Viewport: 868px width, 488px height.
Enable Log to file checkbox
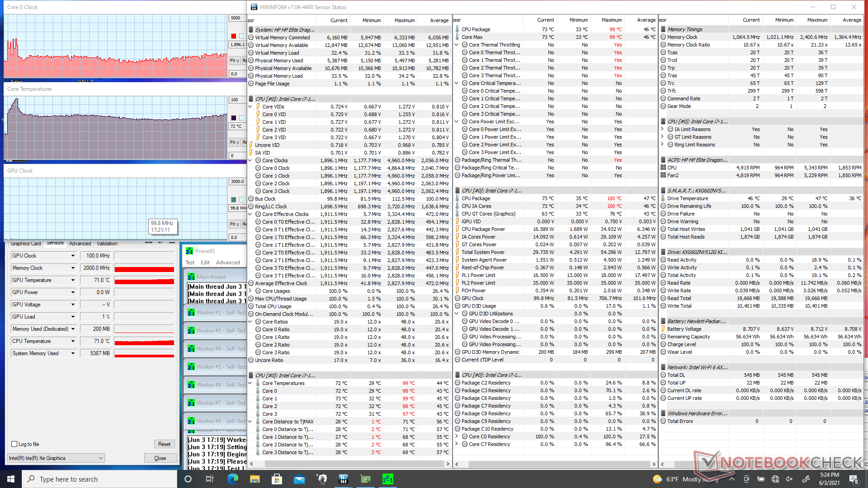[14, 444]
